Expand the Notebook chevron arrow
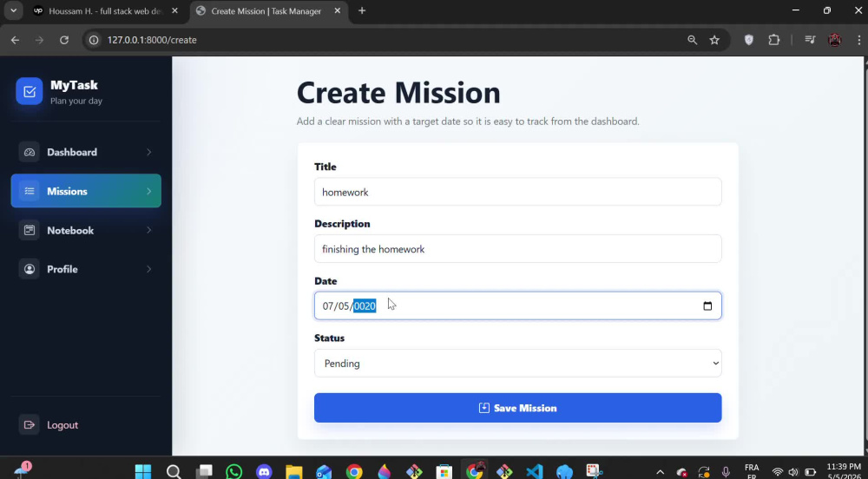The image size is (868, 479). point(149,230)
